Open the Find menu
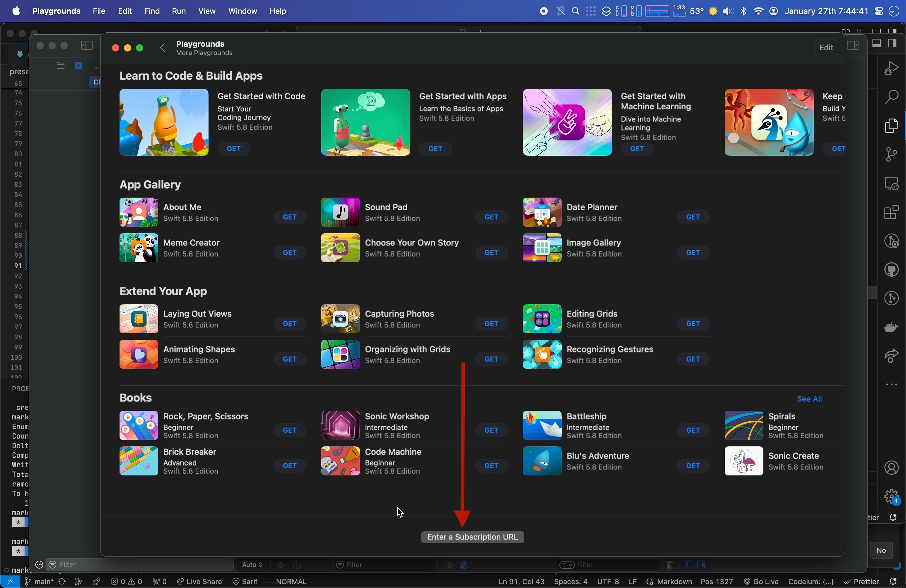The width and height of the screenshot is (906, 588). coord(152,11)
